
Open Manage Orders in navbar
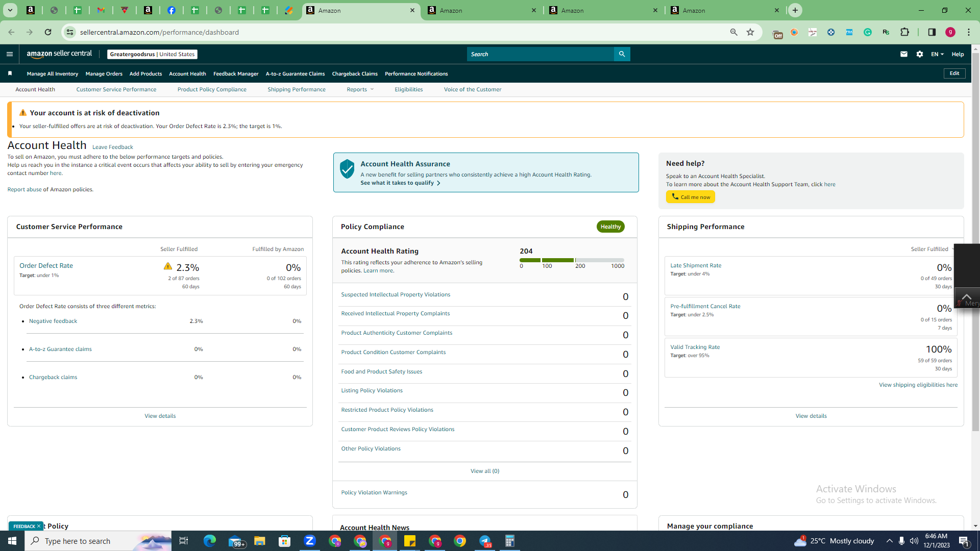coord(104,73)
